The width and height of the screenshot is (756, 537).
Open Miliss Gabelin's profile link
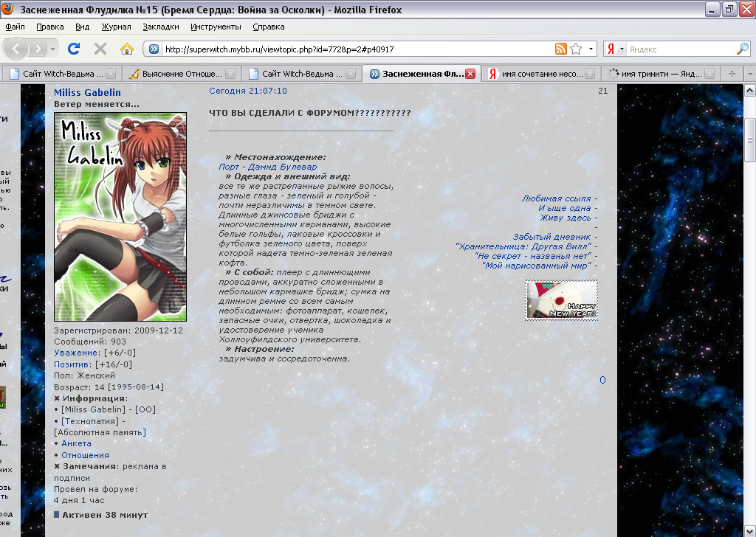tap(87, 92)
